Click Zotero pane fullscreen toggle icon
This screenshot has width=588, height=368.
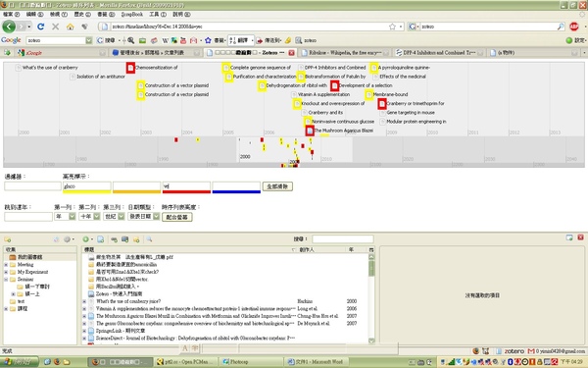click(569, 237)
